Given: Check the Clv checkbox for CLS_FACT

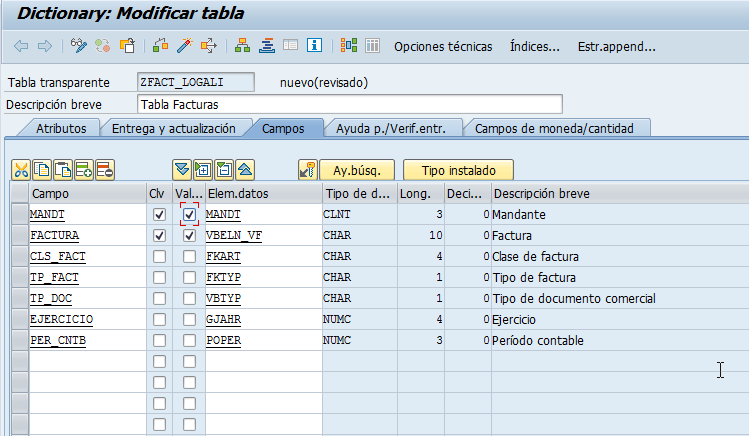Looking at the screenshot, I should pos(160,256).
